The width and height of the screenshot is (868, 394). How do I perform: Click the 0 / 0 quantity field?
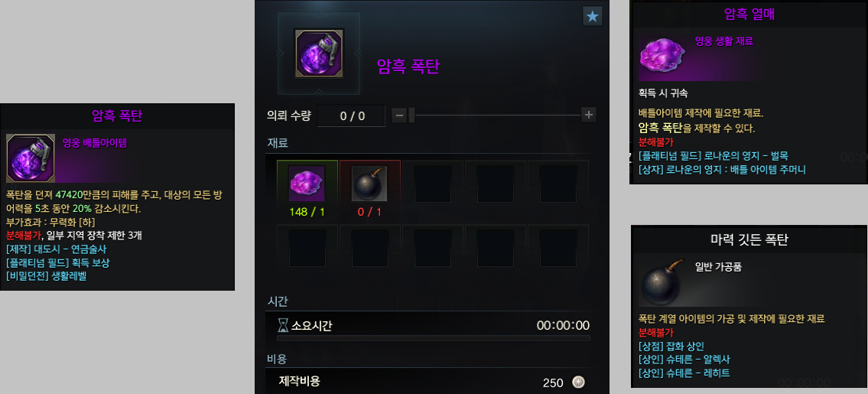pyautogui.click(x=351, y=116)
